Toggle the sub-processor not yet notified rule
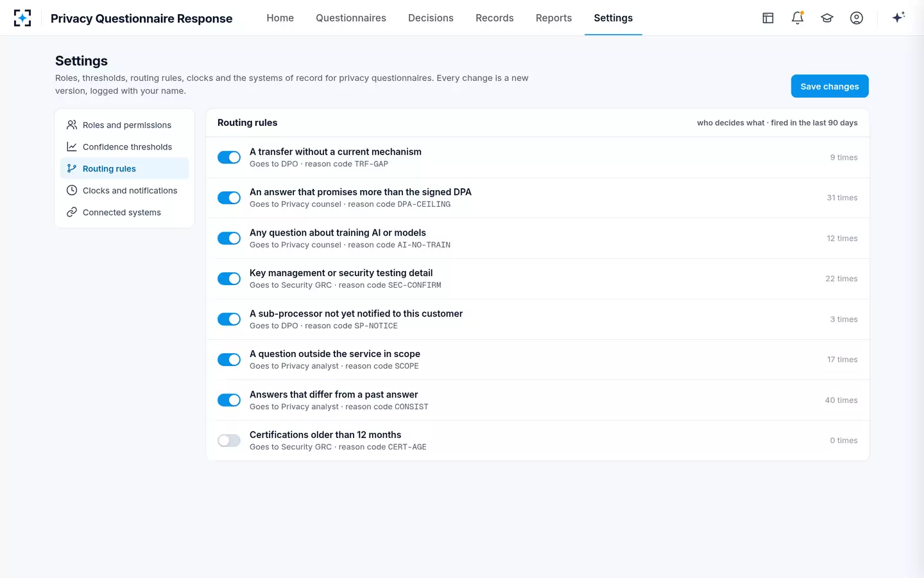This screenshot has height=578, width=924. [x=229, y=319]
